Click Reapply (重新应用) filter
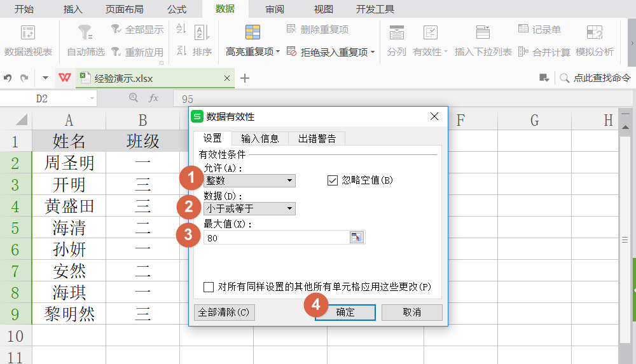Image resolution: width=636 pixels, height=364 pixels. tap(137, 52)
